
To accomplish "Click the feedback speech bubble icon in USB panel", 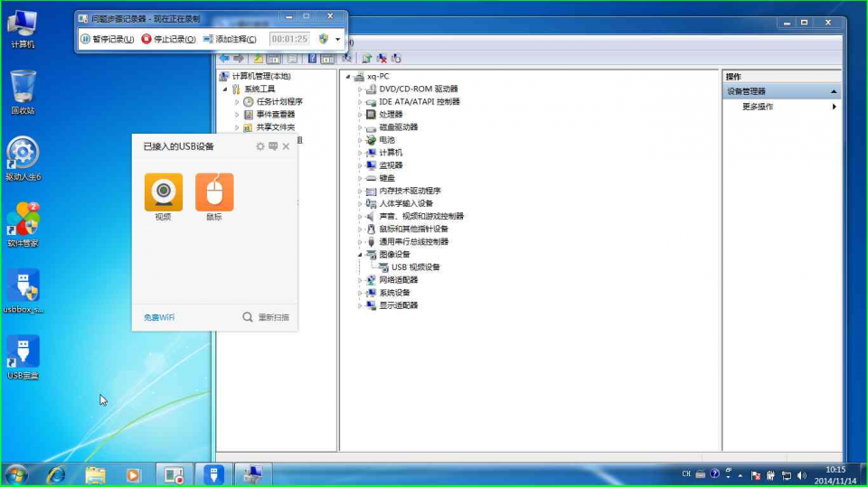I will click(273, 146).
